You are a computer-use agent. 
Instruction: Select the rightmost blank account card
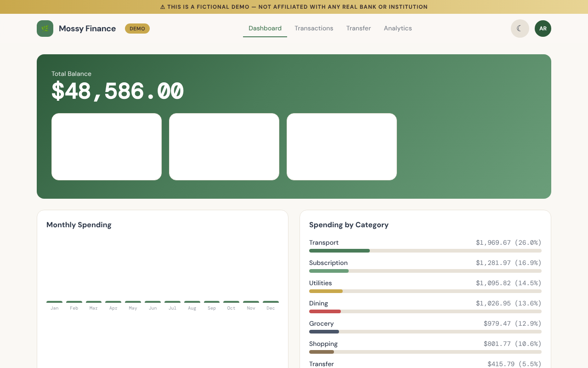tap(342, 147)
